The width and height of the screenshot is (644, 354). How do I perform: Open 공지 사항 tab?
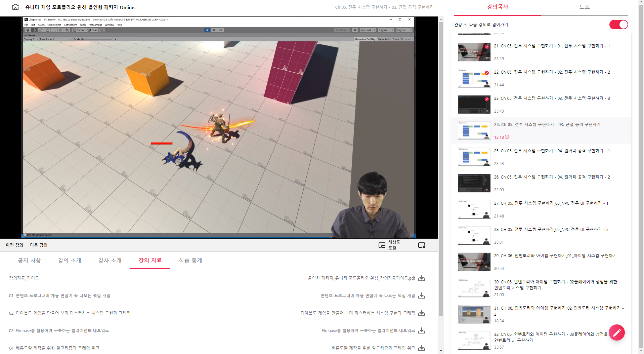[29, 261]
